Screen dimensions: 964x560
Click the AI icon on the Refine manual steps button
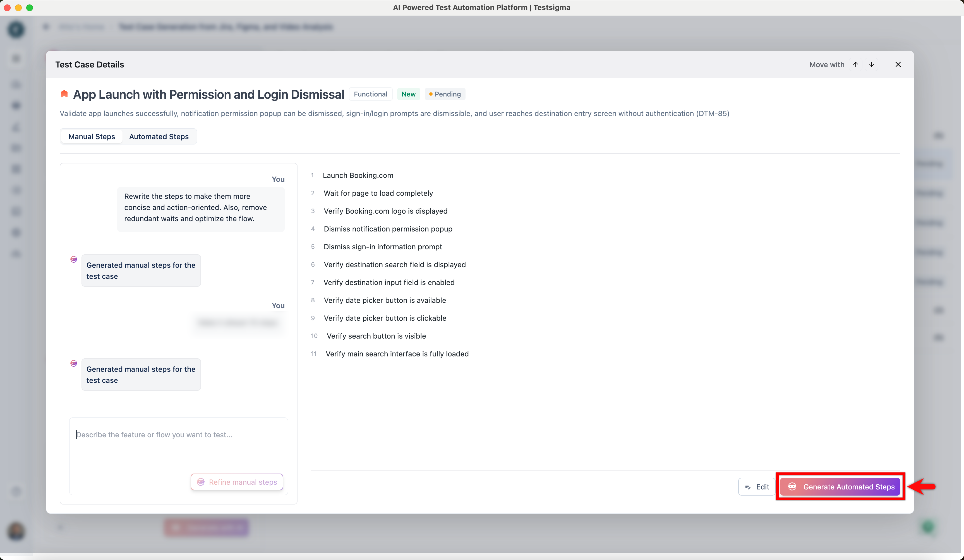coord(201,482)
